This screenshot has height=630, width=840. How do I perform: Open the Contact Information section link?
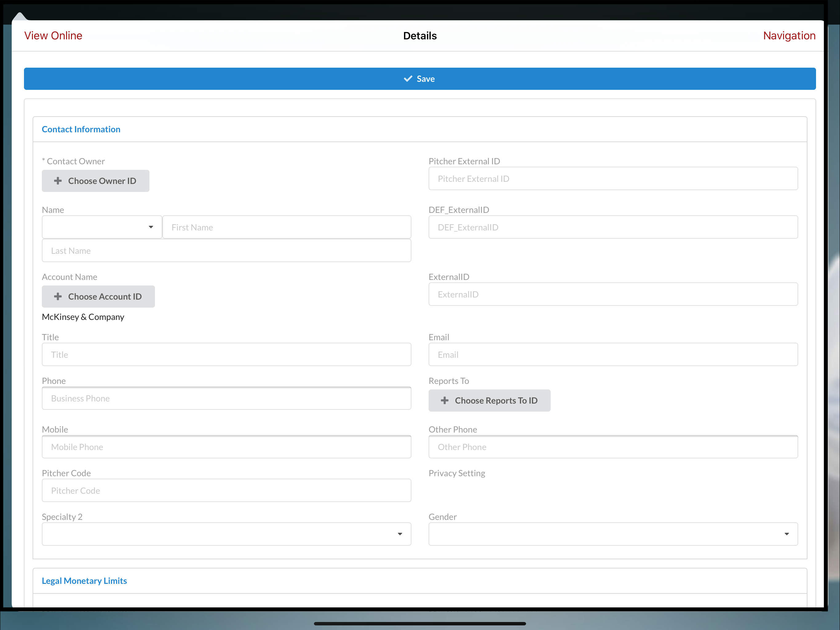(81, 129)
